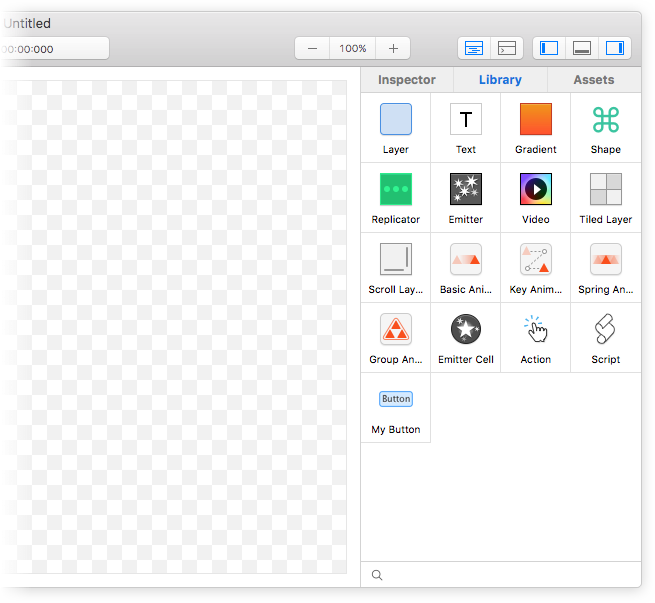
Task: Switch to the Assets tab
Action: pyautogui.click(x=594, y=80)
